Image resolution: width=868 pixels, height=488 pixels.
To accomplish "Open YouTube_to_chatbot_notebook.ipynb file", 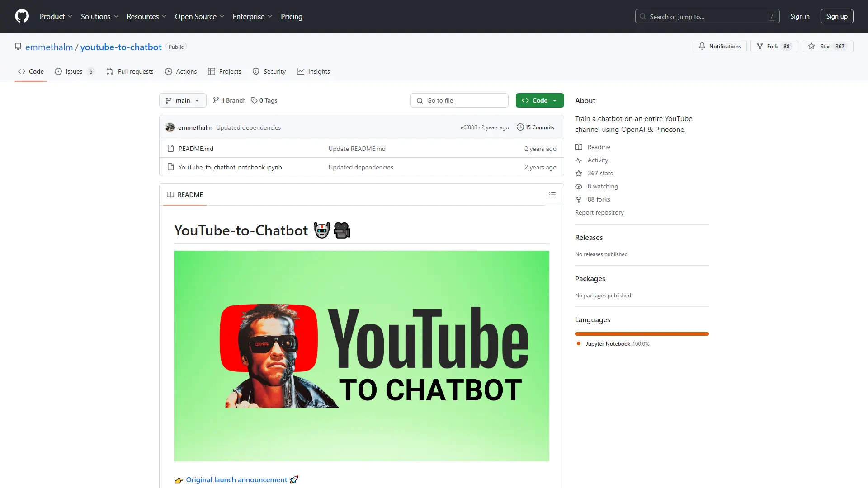I will [230, 167].
